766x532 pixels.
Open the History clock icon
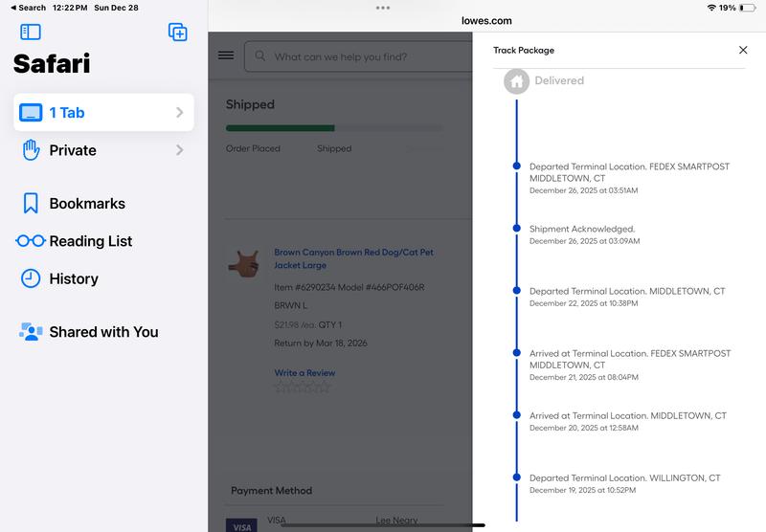point(31,278)
